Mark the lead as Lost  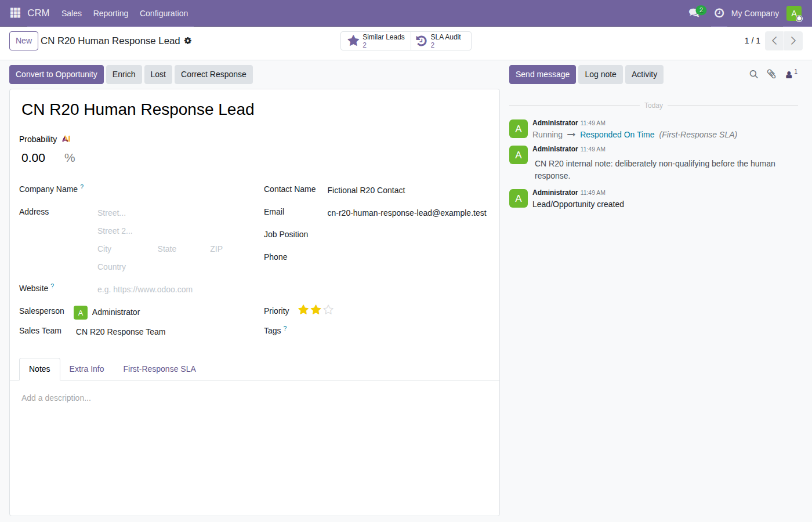coord(158,74)
